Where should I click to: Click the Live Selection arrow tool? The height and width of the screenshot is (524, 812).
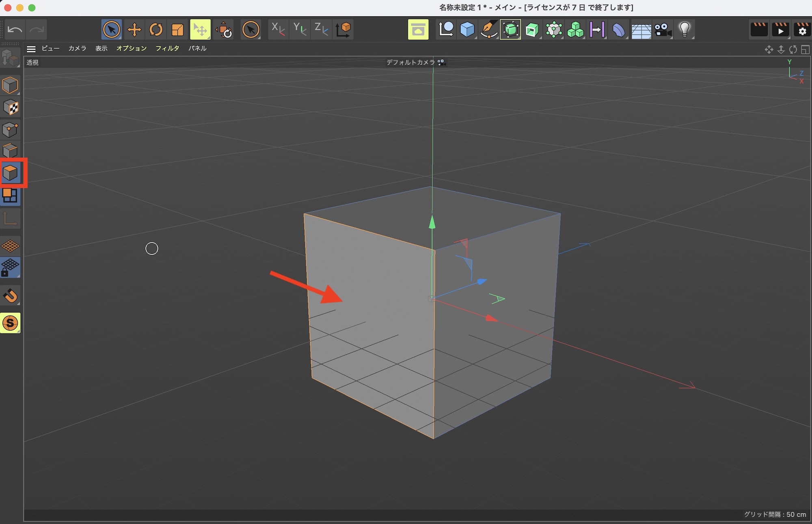pyautogui.click(x=111, y=30)
